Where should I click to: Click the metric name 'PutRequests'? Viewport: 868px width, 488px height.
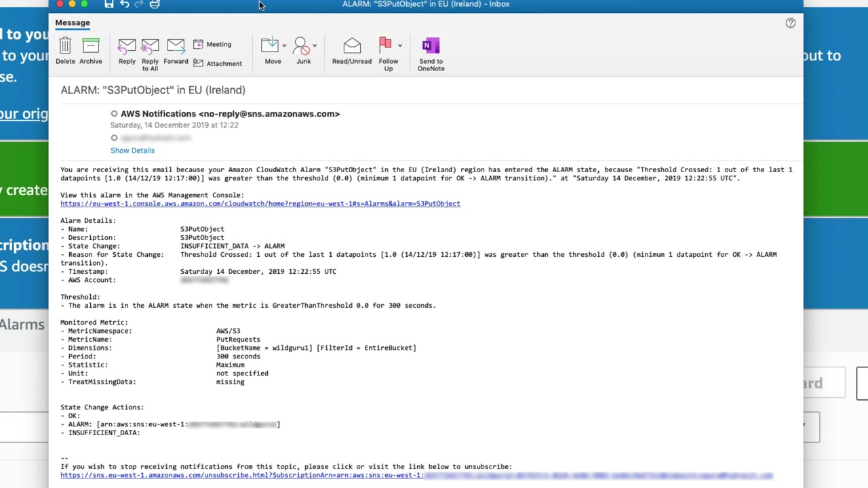(238, 340)
